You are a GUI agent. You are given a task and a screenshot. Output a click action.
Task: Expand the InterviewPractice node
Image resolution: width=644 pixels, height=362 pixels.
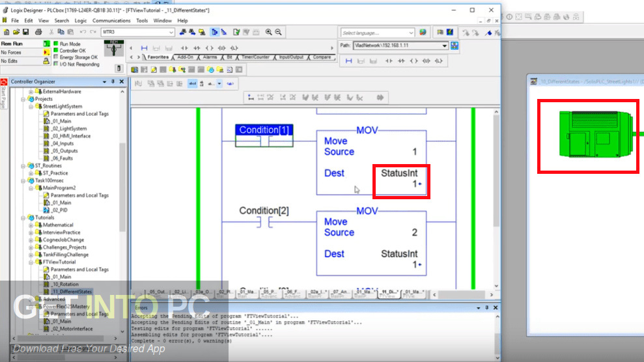tap(31, 232)
